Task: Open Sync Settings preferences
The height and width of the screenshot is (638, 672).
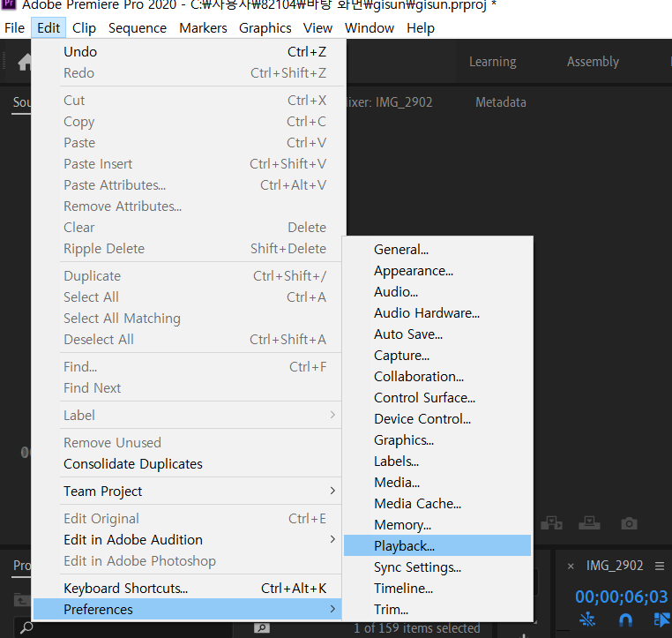Action: point(437,567)
